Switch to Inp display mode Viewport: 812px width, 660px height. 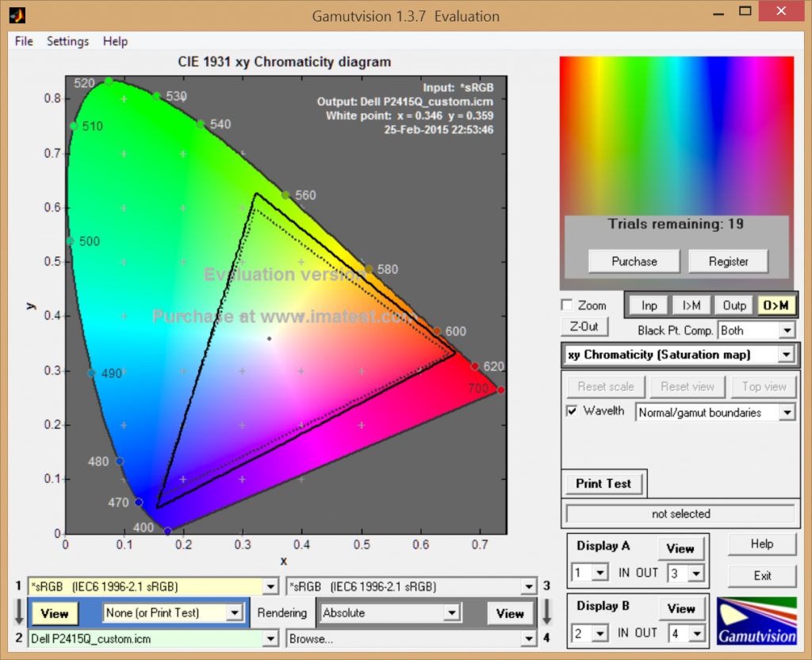(x=649, y=305)
